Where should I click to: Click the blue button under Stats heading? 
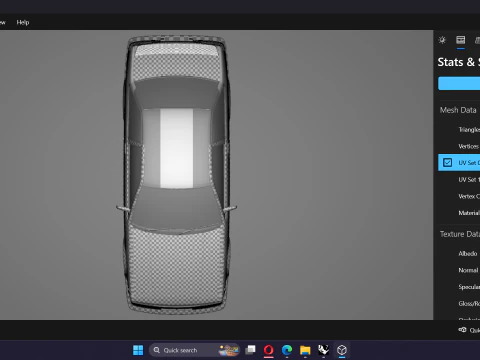(x=459, y=83)
